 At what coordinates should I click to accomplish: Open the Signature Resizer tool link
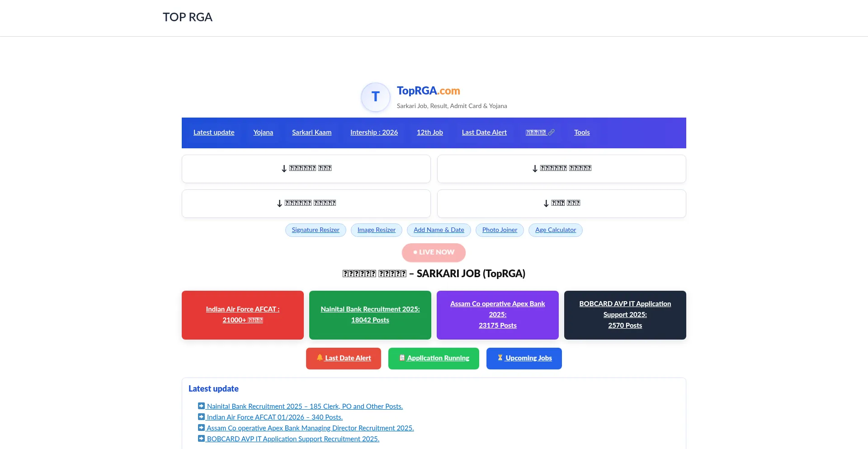tap(315, 230)
